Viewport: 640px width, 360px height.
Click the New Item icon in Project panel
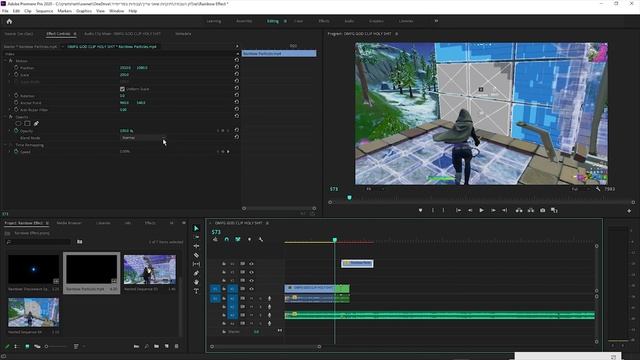click(167, 346)
